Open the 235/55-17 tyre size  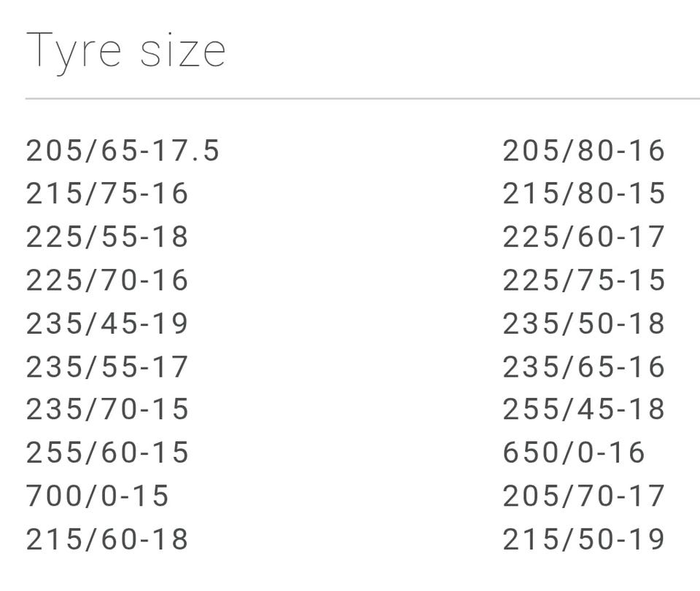[x=107, y=367]
